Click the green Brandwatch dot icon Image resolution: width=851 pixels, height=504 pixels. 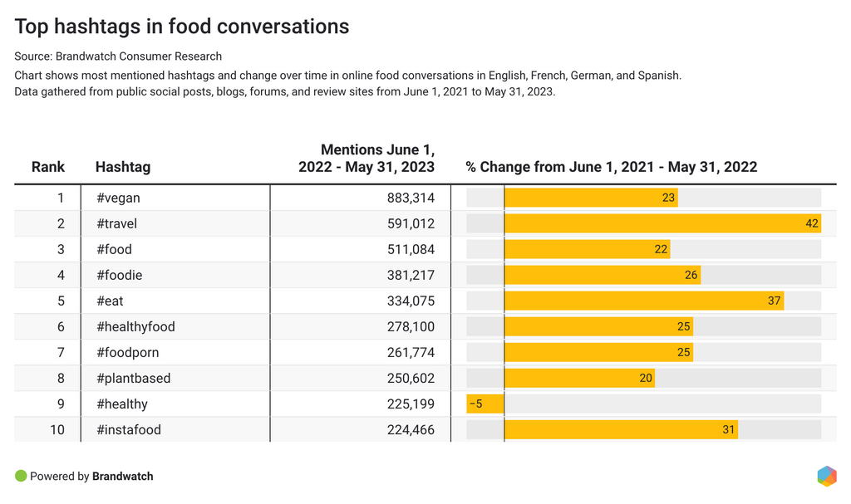click(21, 476)
